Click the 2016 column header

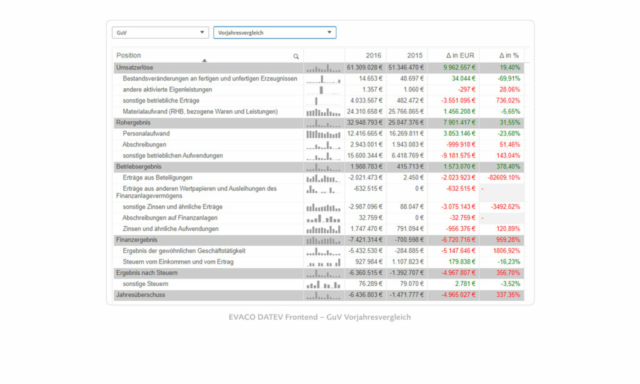pos(373,55)
